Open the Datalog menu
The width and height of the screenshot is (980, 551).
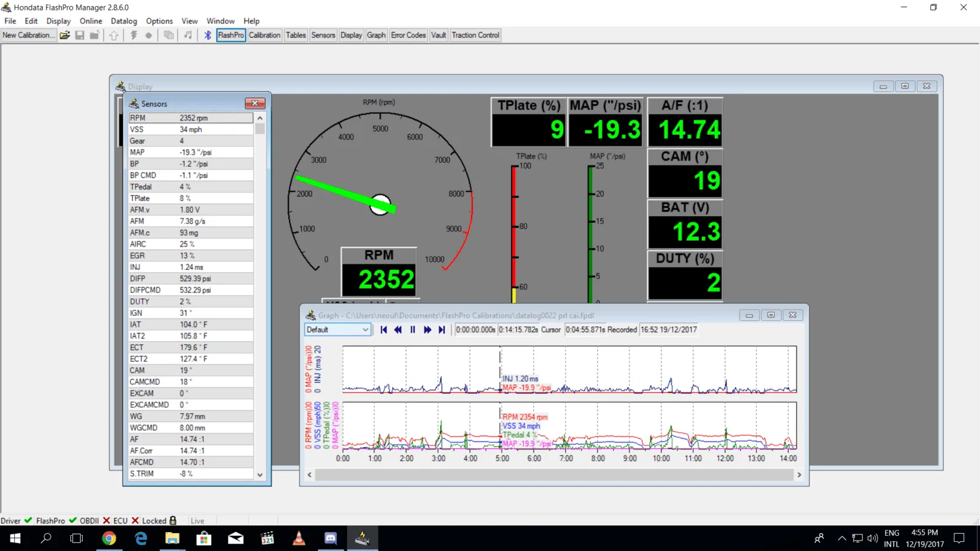coord(124,21)
